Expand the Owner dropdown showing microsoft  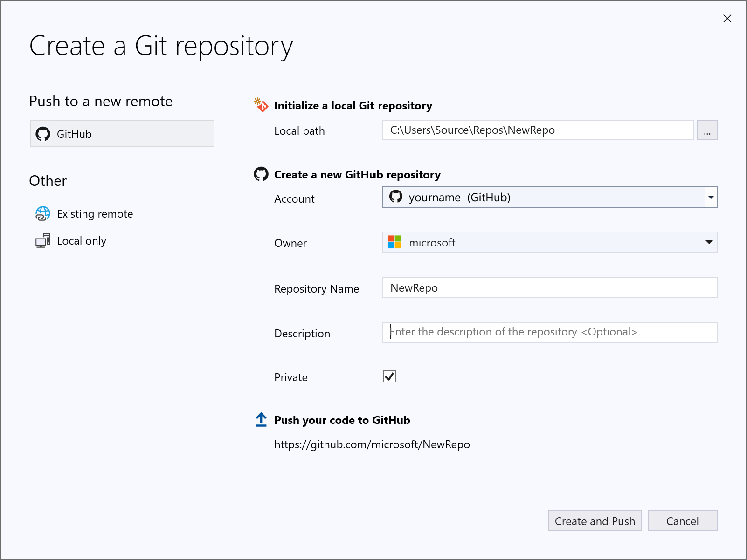pos(709,242)
